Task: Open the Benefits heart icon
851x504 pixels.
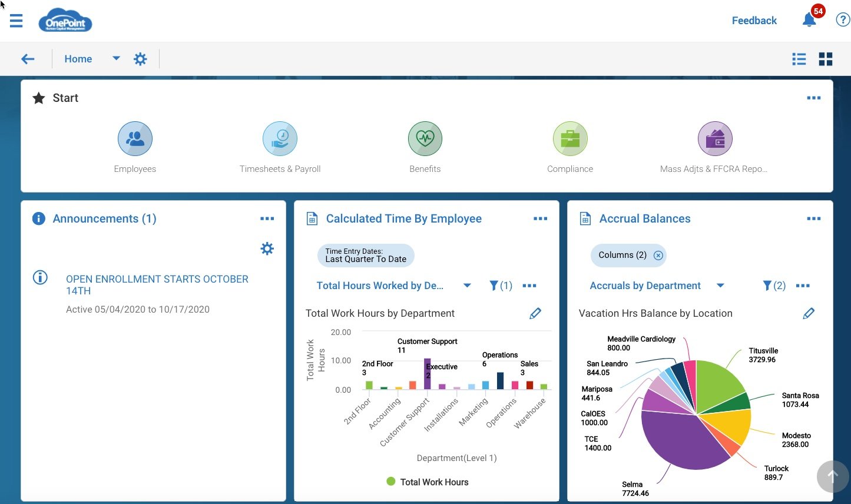Action: point(425,139)
